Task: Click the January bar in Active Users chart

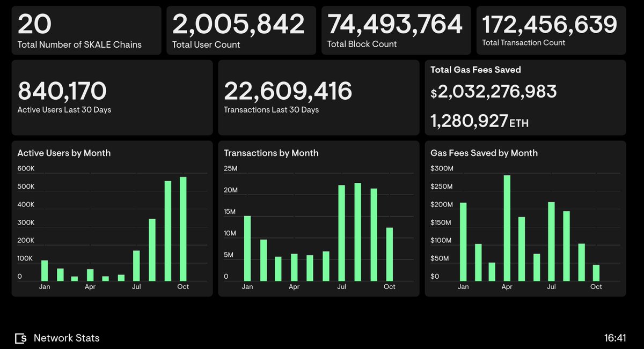Action: click(45, 271)
